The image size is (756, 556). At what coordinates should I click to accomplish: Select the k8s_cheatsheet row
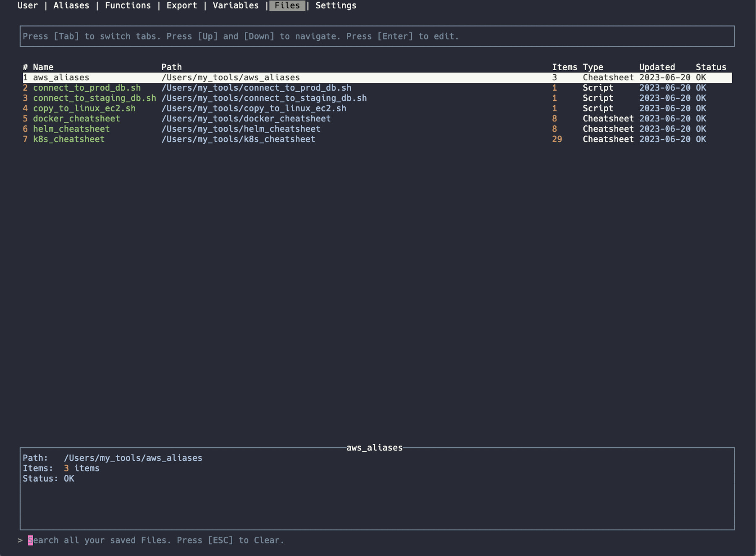pyautogui.click(x=68, y=140)
